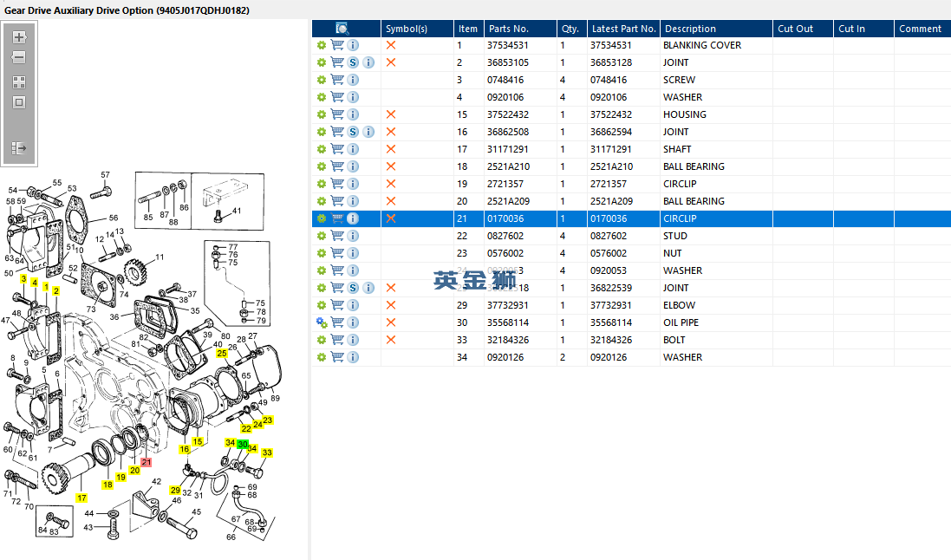The image size is (951, 560).
Task: Open info icon for SHAFT row
Action: pyautogui.click(x=353, y=149)
